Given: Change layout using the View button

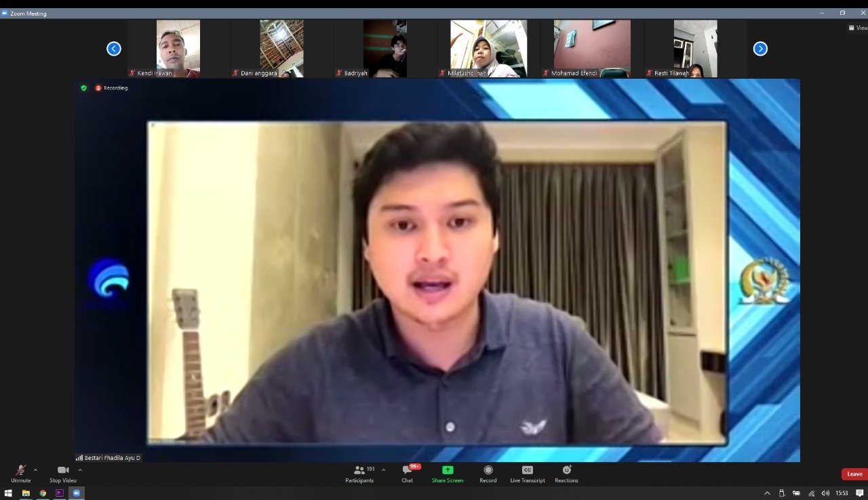Looking at the screenshot, I should point(858,28).
